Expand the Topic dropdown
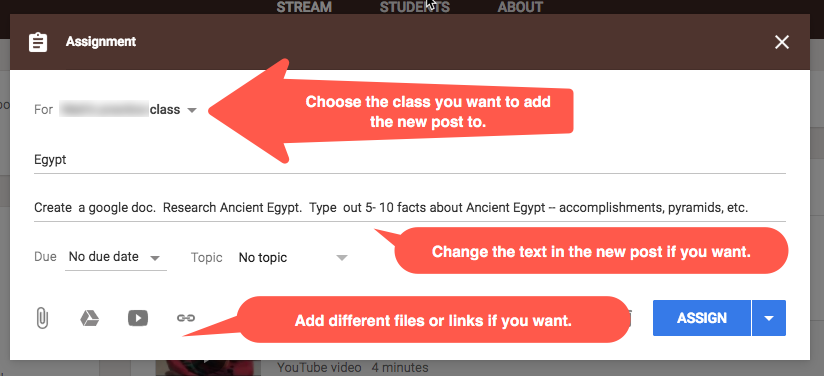824x376 pixels. pyautogui.click(x=342, y=258)
